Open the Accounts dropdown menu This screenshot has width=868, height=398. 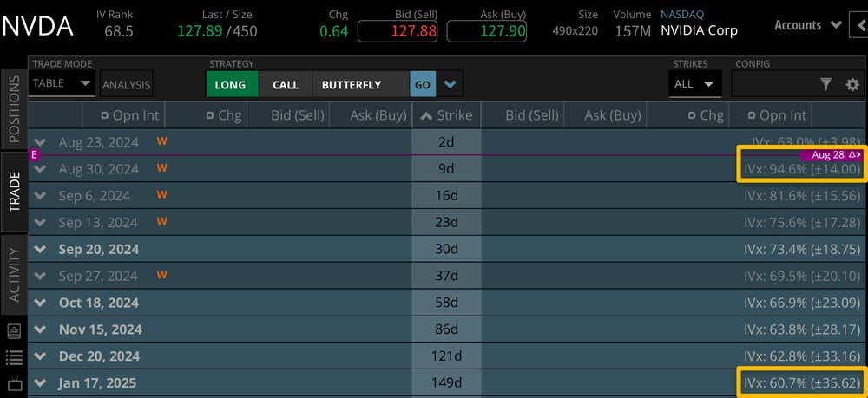[x=797, y=25]
